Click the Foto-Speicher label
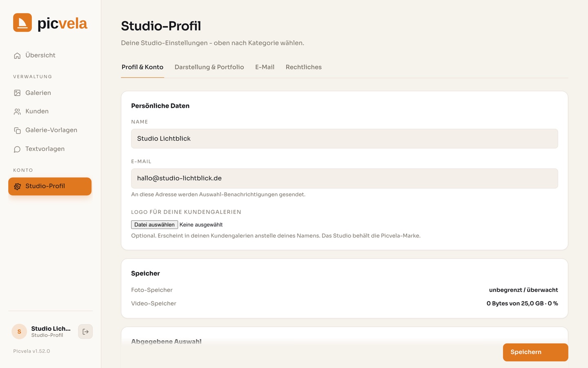The image size is (588, 368). (x=152, y=290)
